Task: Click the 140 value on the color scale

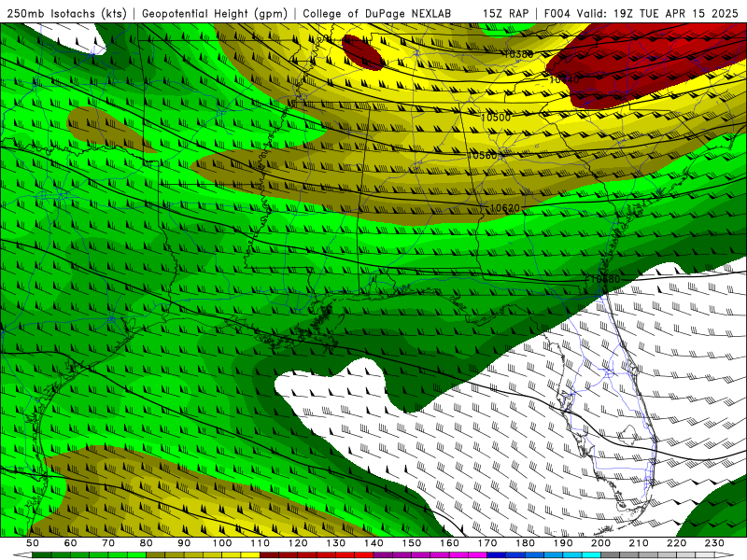Action: tap(373, 543)
